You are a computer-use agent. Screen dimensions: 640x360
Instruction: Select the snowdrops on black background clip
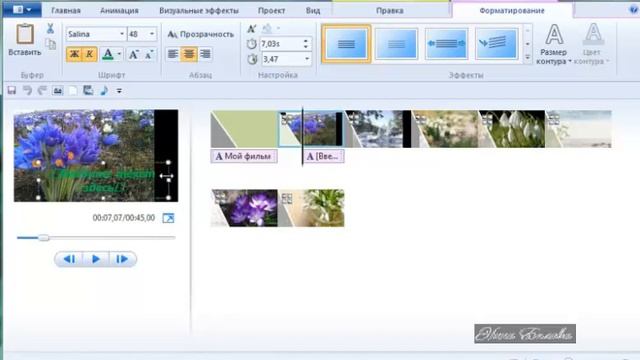(x=512, y=129)
